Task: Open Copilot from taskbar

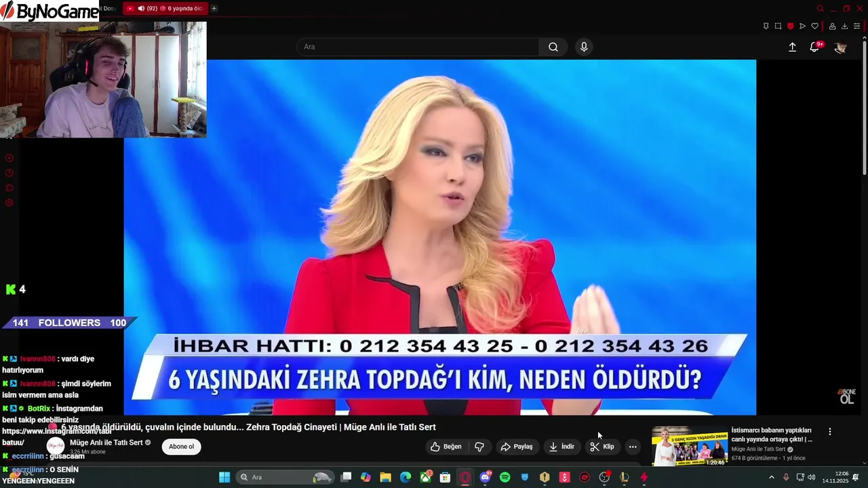Action: 366,477
